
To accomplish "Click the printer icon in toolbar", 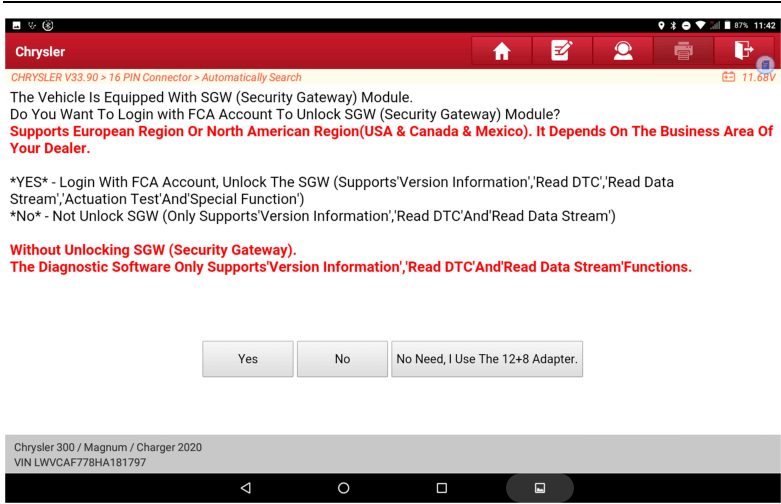I will (684, 51).
